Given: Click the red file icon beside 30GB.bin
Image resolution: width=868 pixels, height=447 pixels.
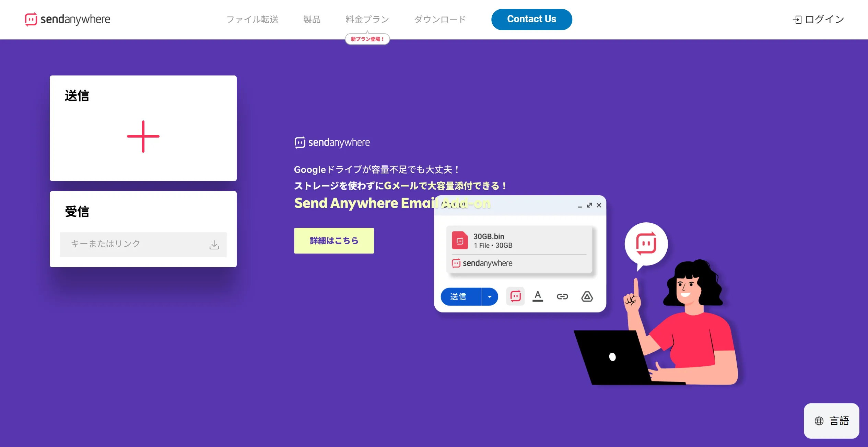Looking at the screenshot, I should point(460,240).
